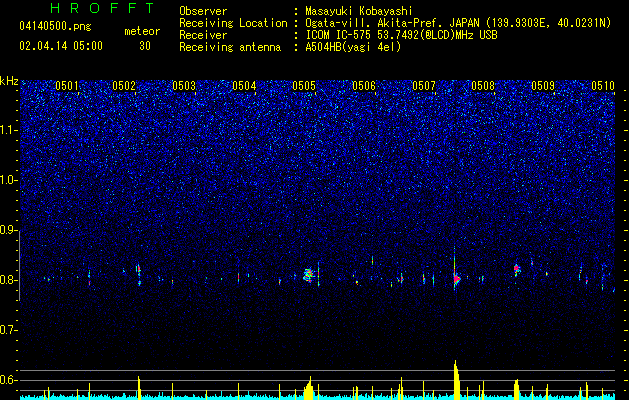
Task: Click the meteor count value 30
Action: (145, 46)
